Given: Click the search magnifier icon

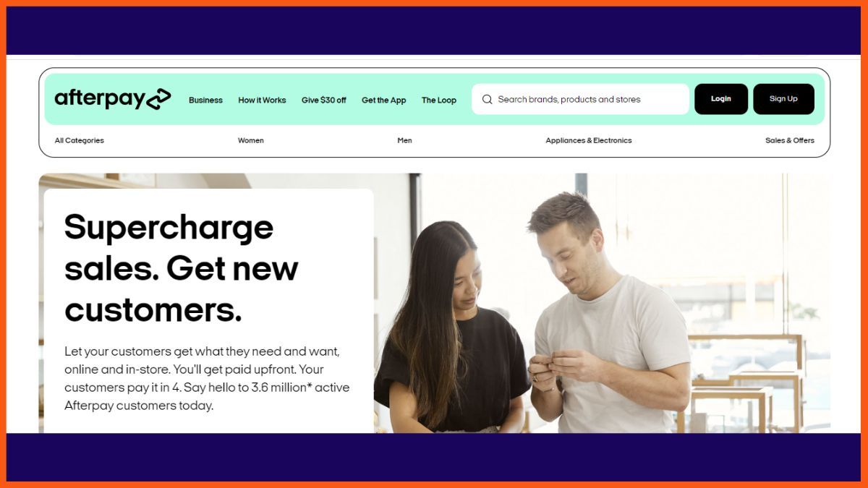Looking at the screenshot, I should [x=488, y=99].
